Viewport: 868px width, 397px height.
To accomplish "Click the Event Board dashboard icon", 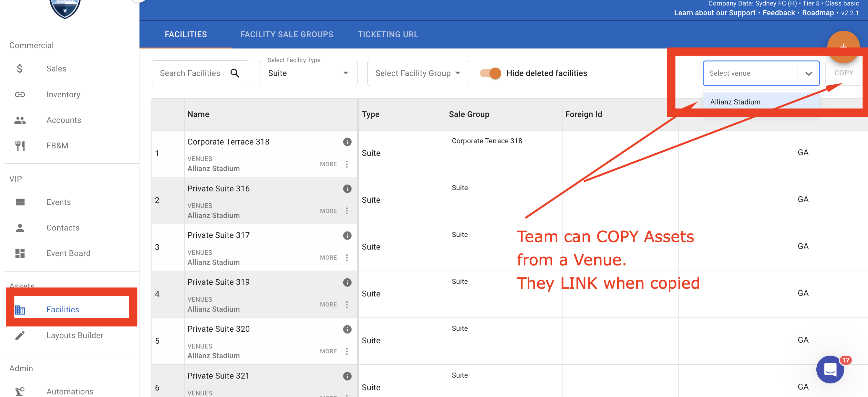I will click(20, 253).
